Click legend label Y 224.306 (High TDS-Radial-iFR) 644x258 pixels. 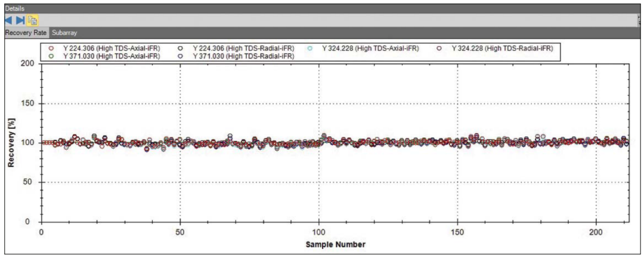pyautogui.click(x=243, y=48)
